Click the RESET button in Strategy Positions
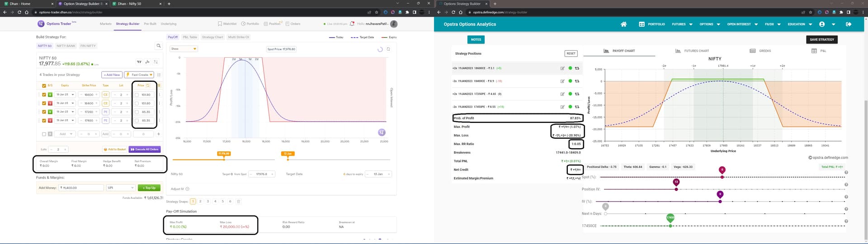Viewport: 868px width, 244px height. pyautogui.click(x=571, y=53)
